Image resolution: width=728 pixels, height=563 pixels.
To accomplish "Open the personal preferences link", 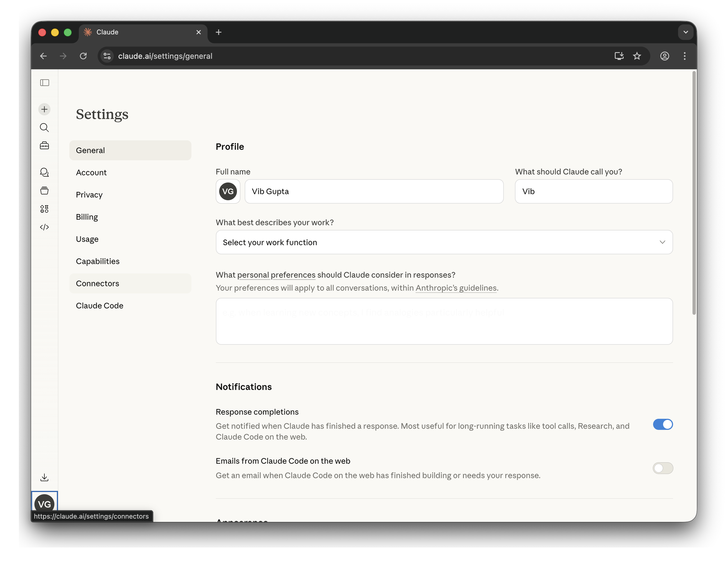I will [276, 275].
